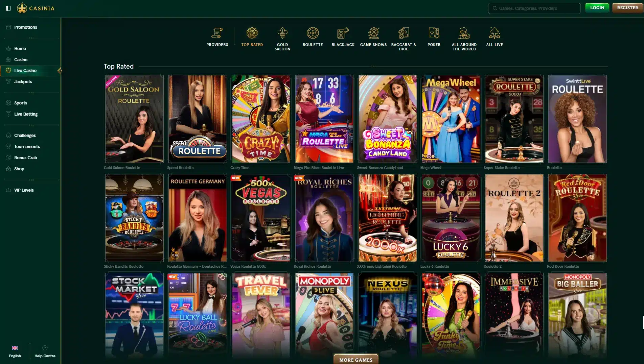Open the Live Betting menu item
Image resolution: width=644 pixels, height=364 pixels.
click(x=26, y=114)
